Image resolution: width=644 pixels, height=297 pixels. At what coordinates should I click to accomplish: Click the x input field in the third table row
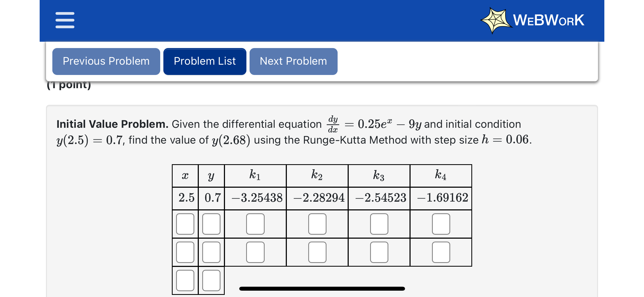[x=185, y=253]
